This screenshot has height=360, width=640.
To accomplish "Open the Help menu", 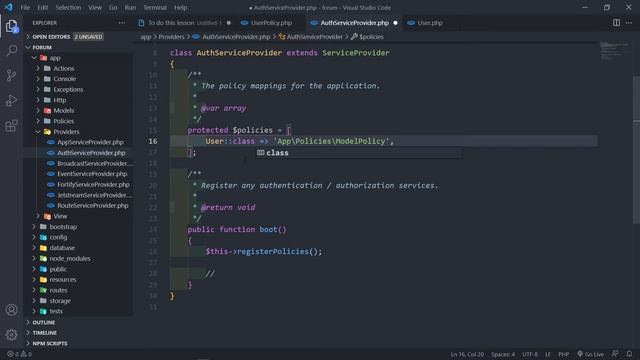I will point(180,7).
